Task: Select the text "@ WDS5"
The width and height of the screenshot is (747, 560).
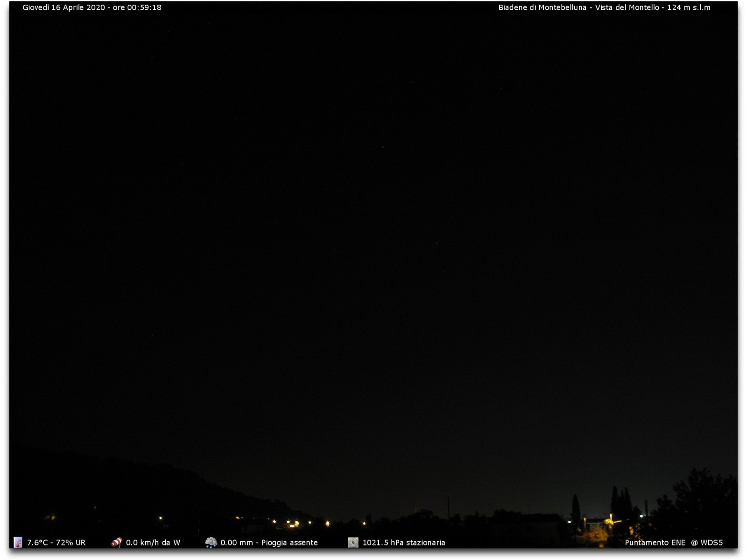Action: 707,543
